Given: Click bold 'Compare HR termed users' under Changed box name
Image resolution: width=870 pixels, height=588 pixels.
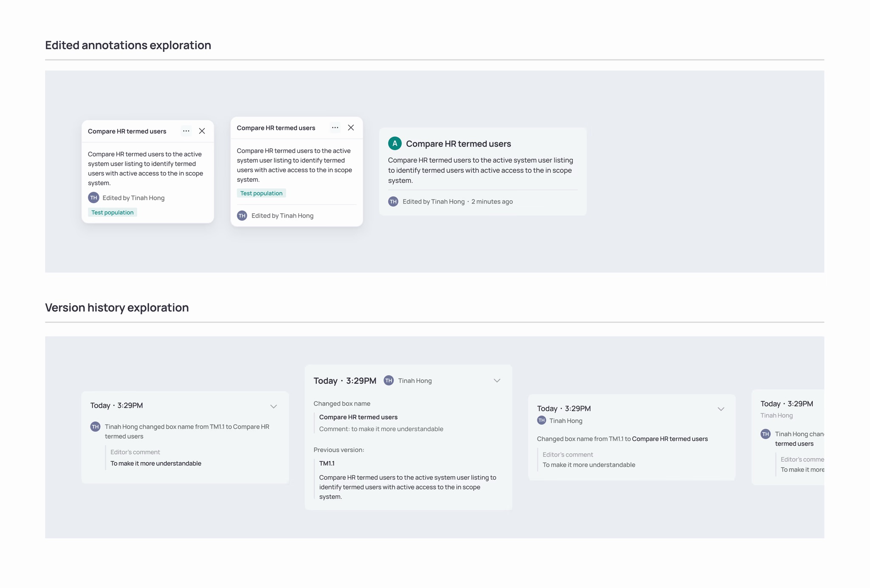Looking at the screenshot, I should point(358,417).
